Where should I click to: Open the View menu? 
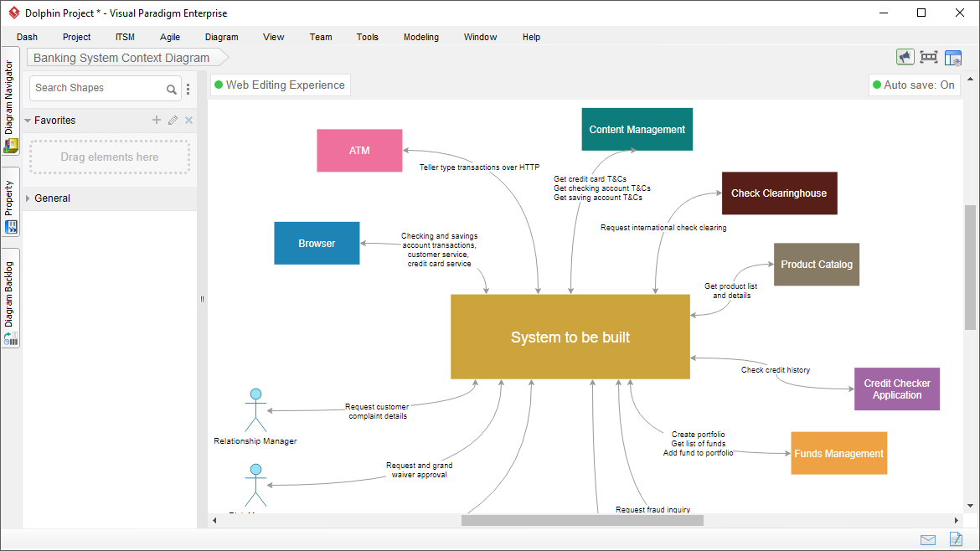pos(273,37)
